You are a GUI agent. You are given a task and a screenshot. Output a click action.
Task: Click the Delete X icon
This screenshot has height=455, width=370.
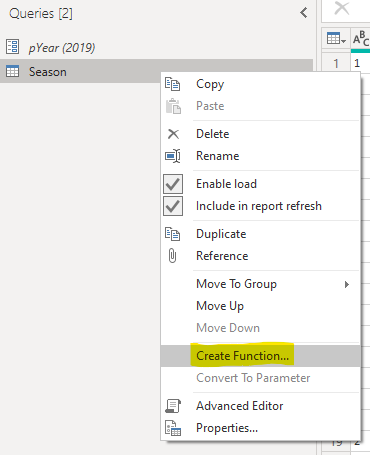[x=173, y=134]
